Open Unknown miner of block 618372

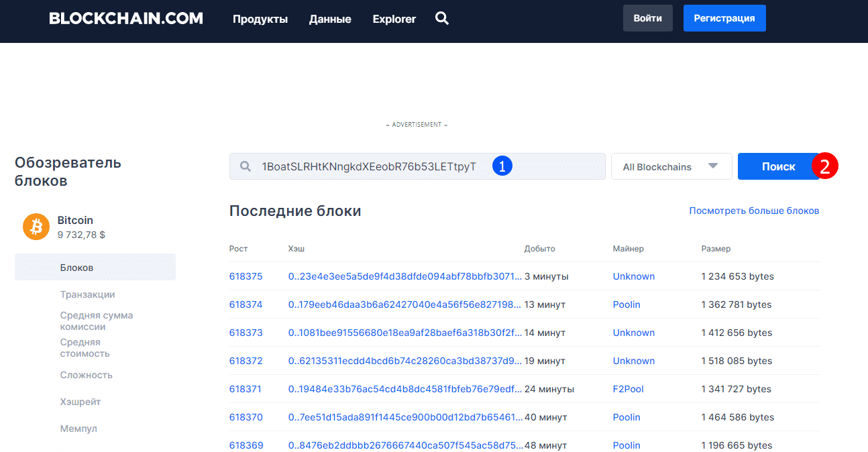634,361
